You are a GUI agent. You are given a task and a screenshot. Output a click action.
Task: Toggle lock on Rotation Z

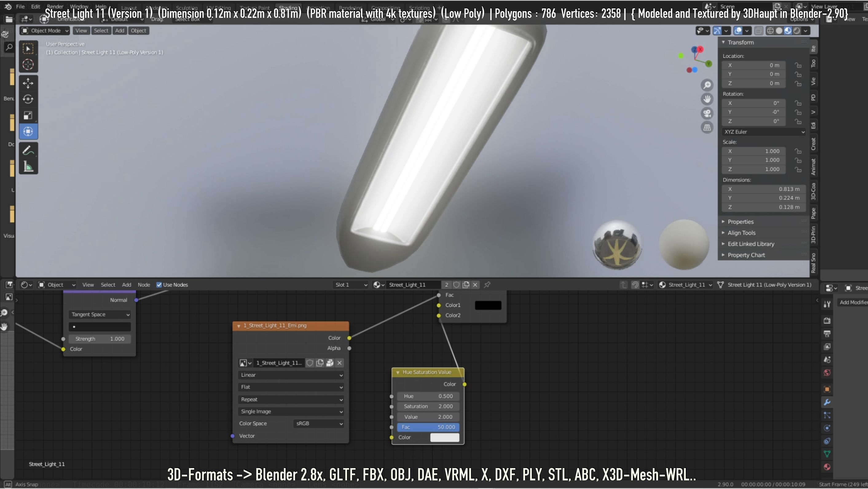pos(798,121)
